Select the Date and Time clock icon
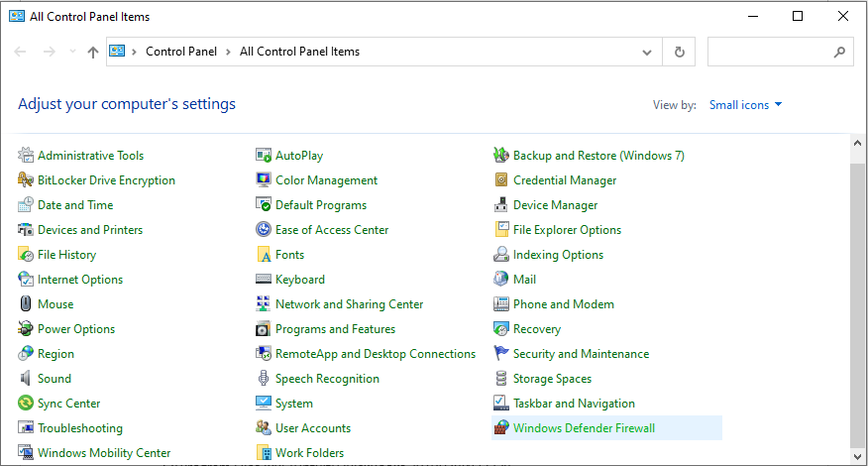The height and width of the screenshot is (466, 868). click(x=26, y=205)
